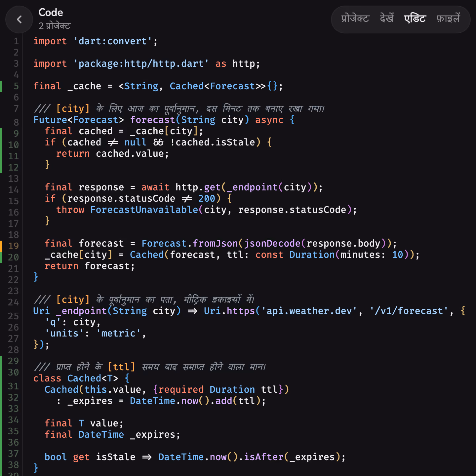Screen dimensions: 476x476
Task: Click the "const" keyword before Duration
Action: (x=269, y=255)
